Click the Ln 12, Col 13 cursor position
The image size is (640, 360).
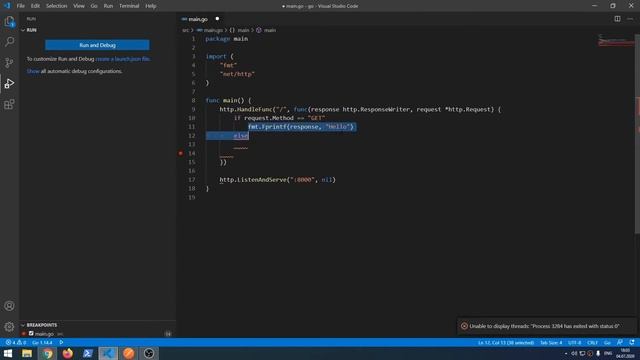pos(506,342)
